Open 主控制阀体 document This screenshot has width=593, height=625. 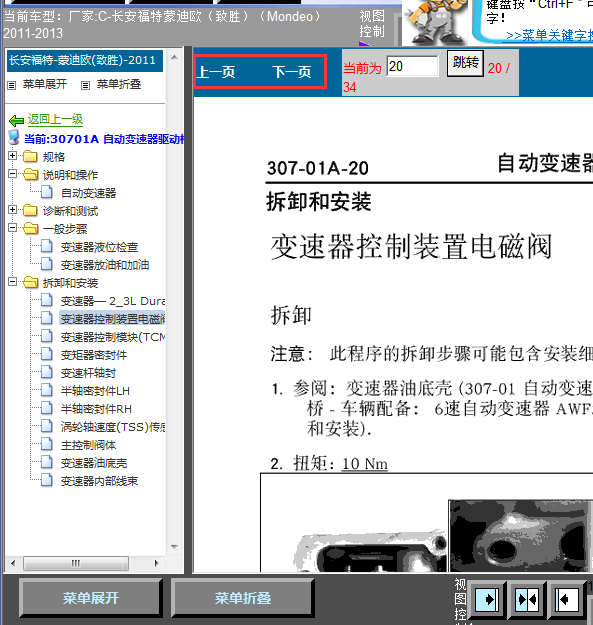coord(88,445)
